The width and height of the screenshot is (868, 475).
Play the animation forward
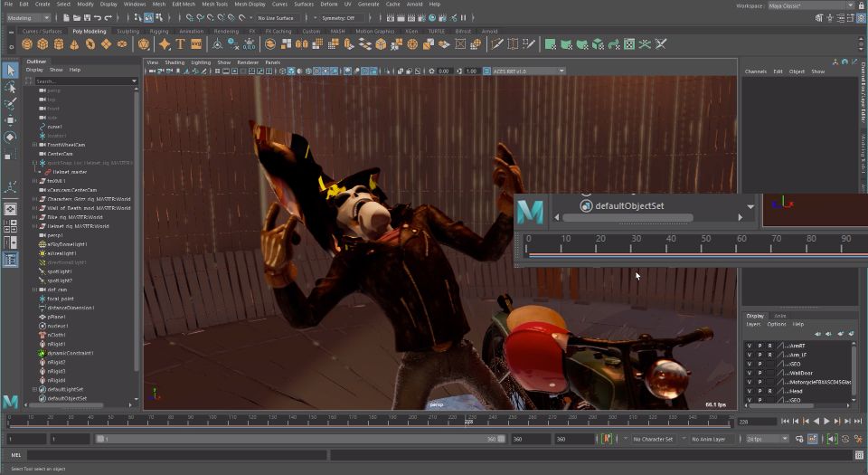826,422
